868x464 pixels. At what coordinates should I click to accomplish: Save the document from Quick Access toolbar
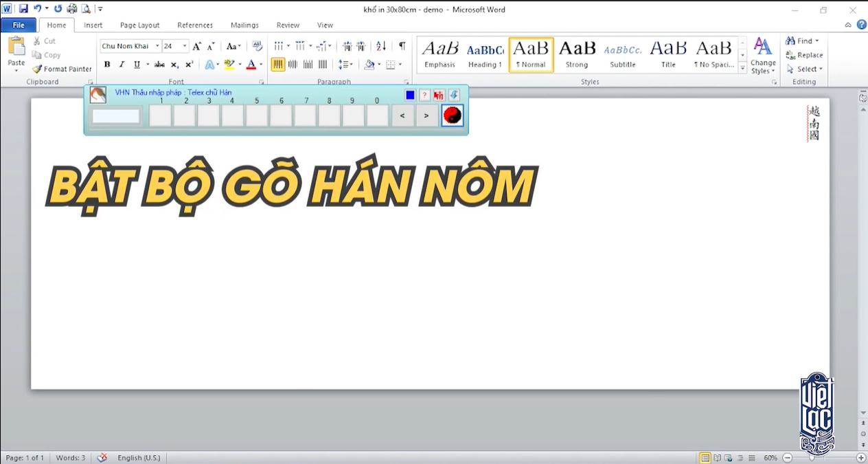click(23, 9)
